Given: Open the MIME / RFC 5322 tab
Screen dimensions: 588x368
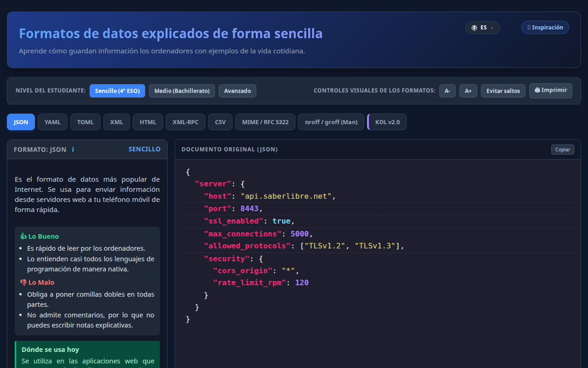Looking at the screenshot, I should (266, 122).
